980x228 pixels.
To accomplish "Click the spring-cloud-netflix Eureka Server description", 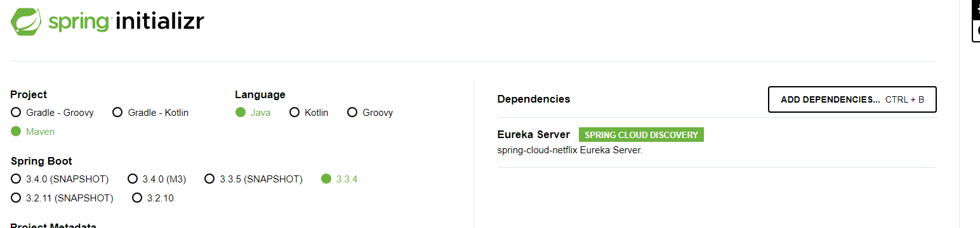I will 570,151.
